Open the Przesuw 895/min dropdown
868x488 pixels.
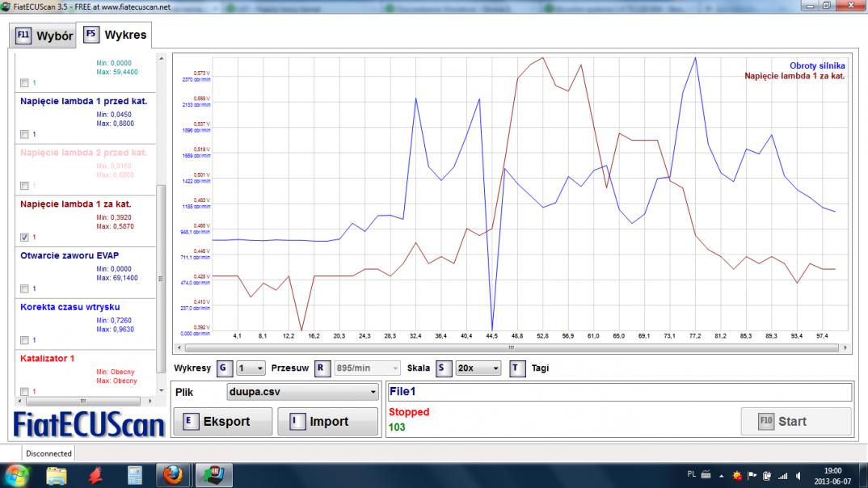pos(366,368)
